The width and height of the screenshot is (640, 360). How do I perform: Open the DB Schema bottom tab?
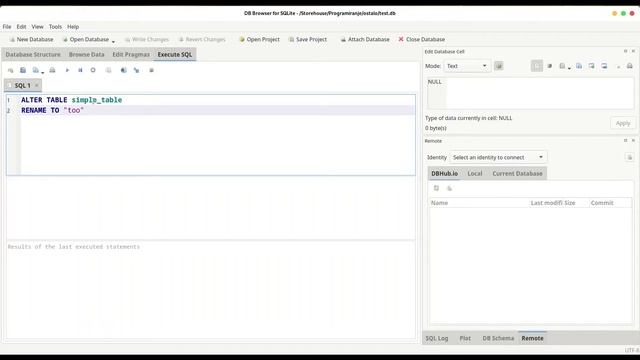coord(498,338)
